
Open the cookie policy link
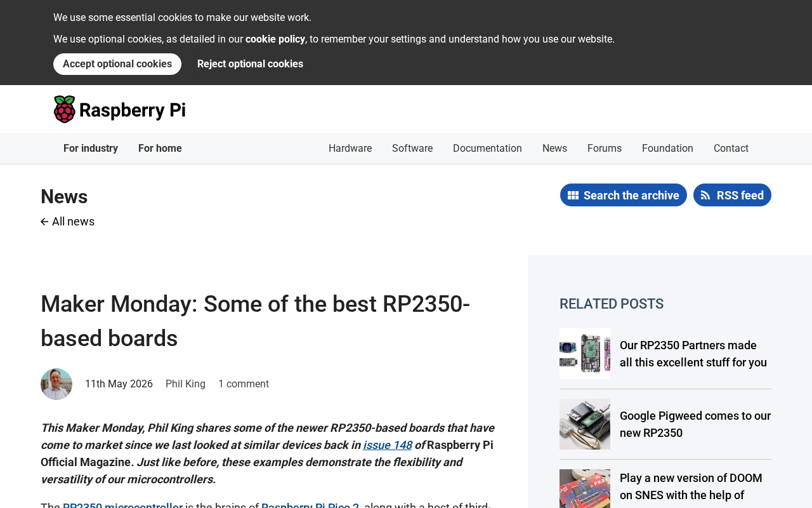pyautogui.click(x=275, y=39)
